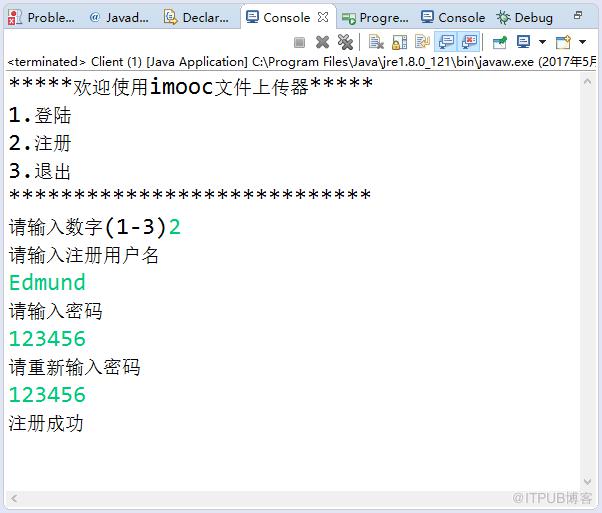Select the Declaration tab
Image resolution: width=602 pixels, height=513 pixels.
[197, 17]
